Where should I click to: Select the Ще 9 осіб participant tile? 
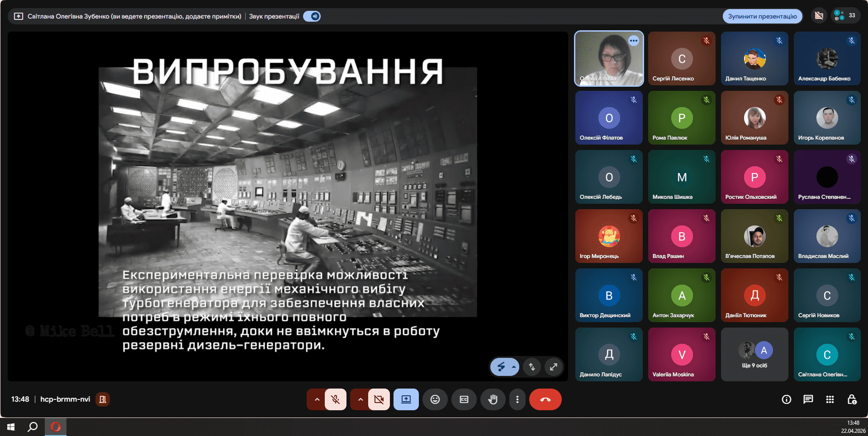point(754,355)
